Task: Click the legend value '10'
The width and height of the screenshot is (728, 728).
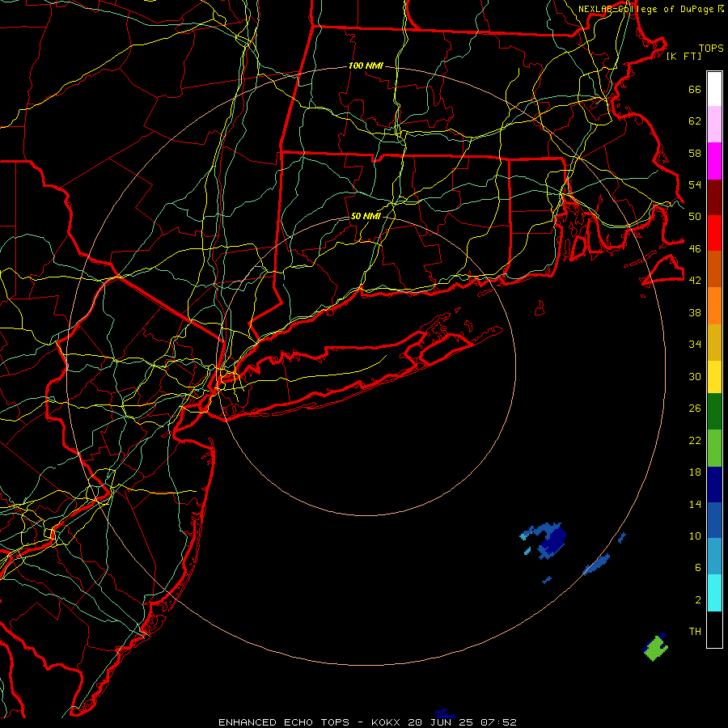Action: coord(695,535)
